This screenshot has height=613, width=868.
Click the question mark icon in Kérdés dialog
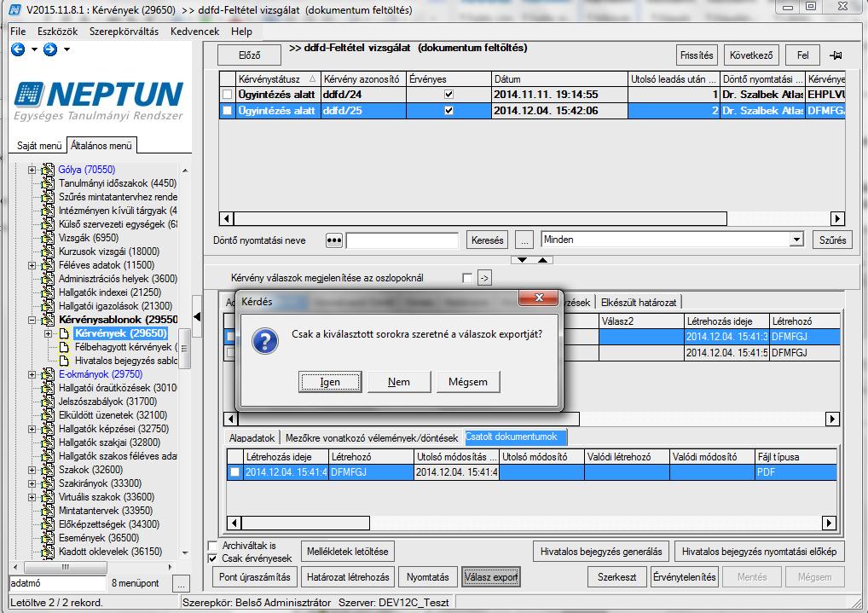(264, 340)
